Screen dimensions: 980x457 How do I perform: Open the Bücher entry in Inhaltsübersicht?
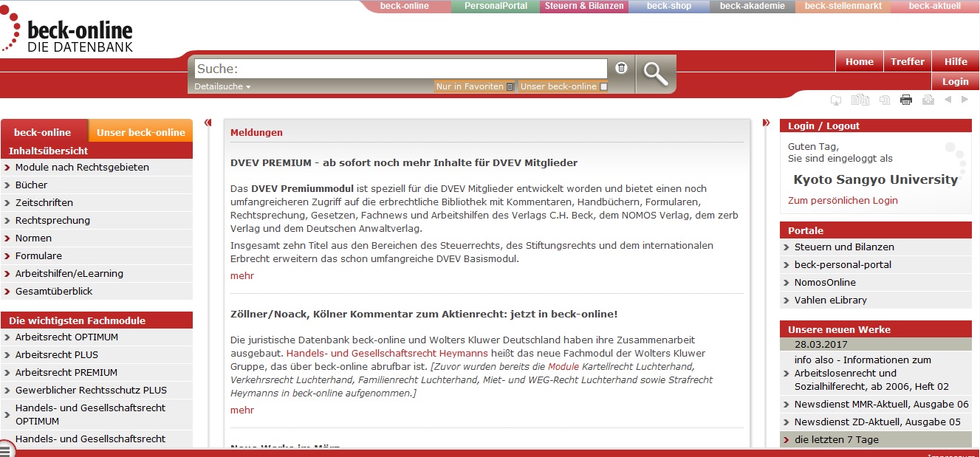click(x=97, y=185)
